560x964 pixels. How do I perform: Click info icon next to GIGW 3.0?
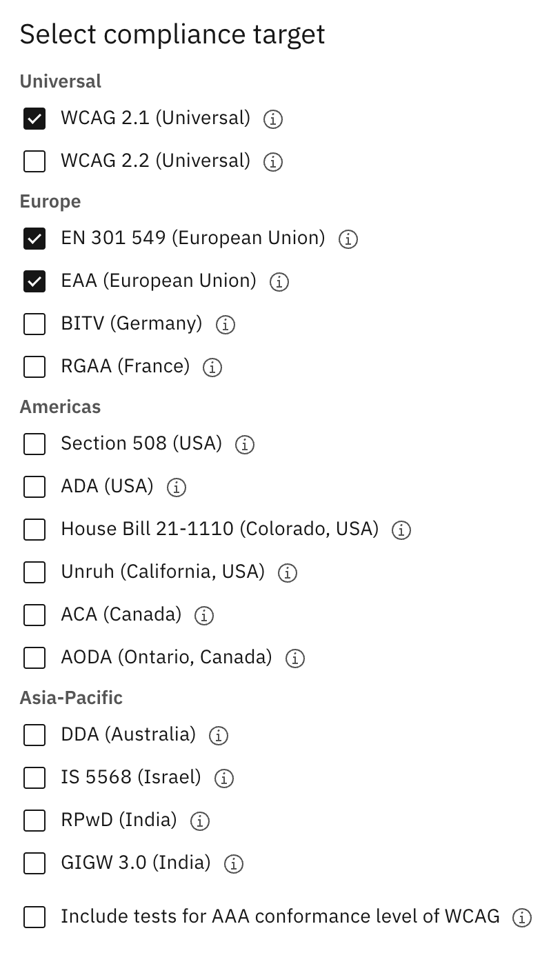[x=233, y=863]
